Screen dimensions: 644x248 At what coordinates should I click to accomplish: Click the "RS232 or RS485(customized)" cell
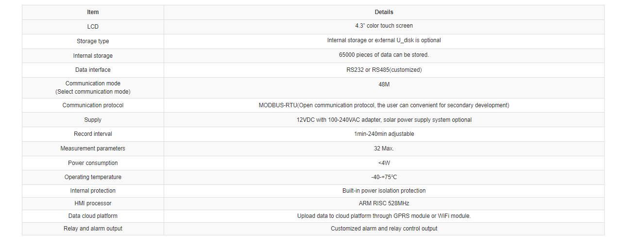[x=384, y=70]
